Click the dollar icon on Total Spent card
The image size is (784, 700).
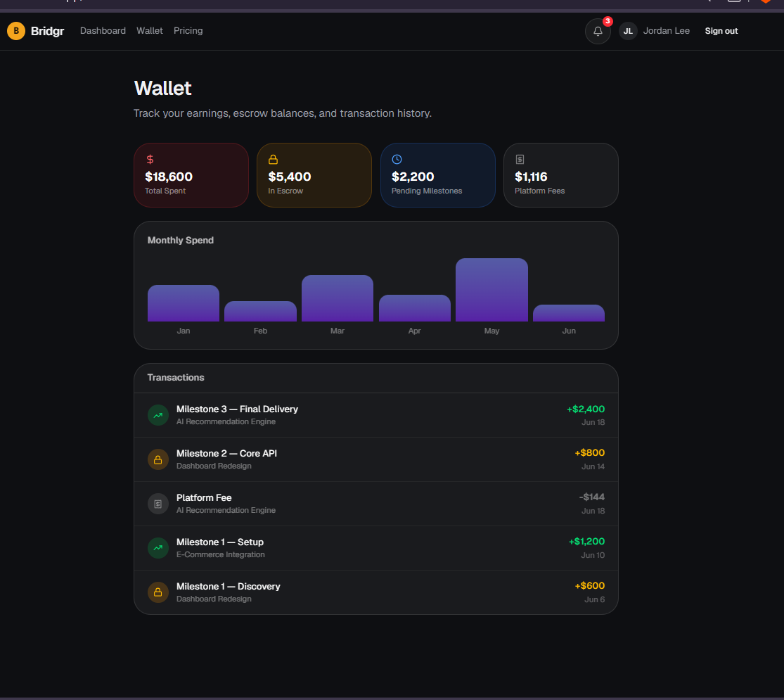150,160
